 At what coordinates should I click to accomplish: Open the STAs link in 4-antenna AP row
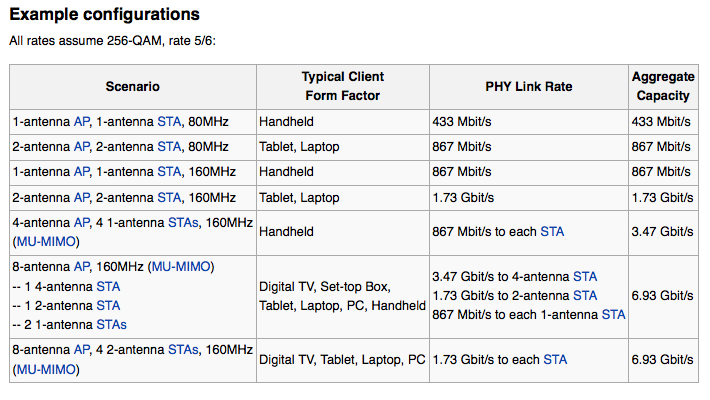[x=183, y=222]
